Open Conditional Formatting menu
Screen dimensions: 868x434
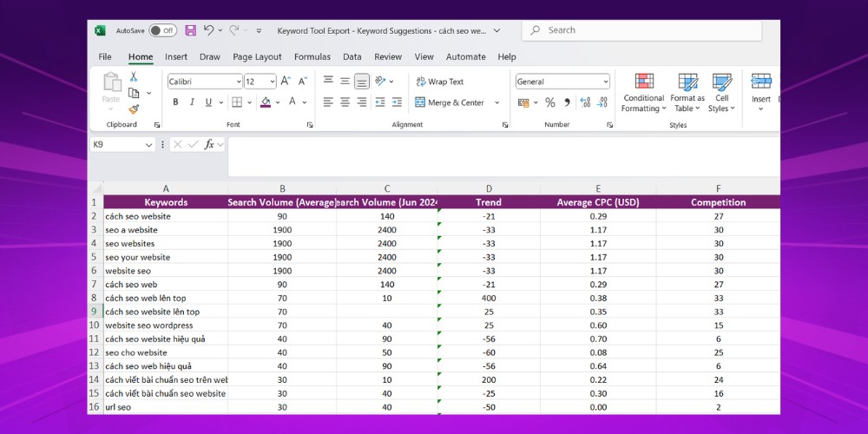[x=644, y=93]
